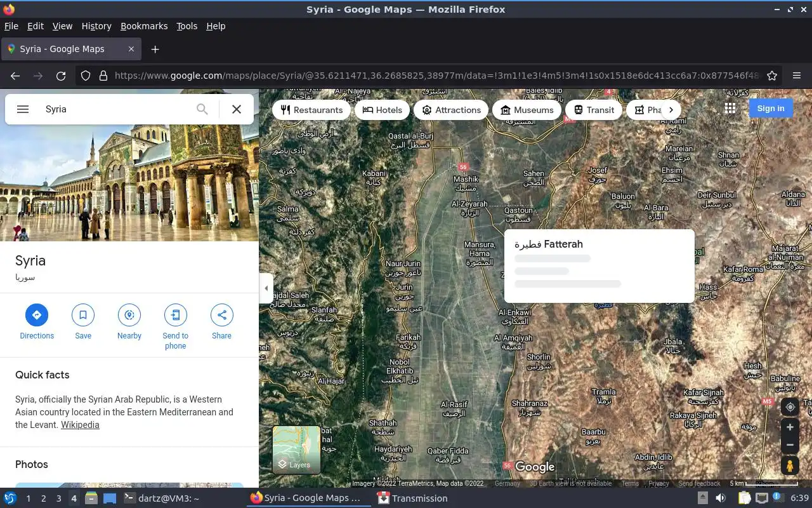Select the Syria - Google Maps tab
The height and width of the screenshot is (508, 812).
pos(70,49)
